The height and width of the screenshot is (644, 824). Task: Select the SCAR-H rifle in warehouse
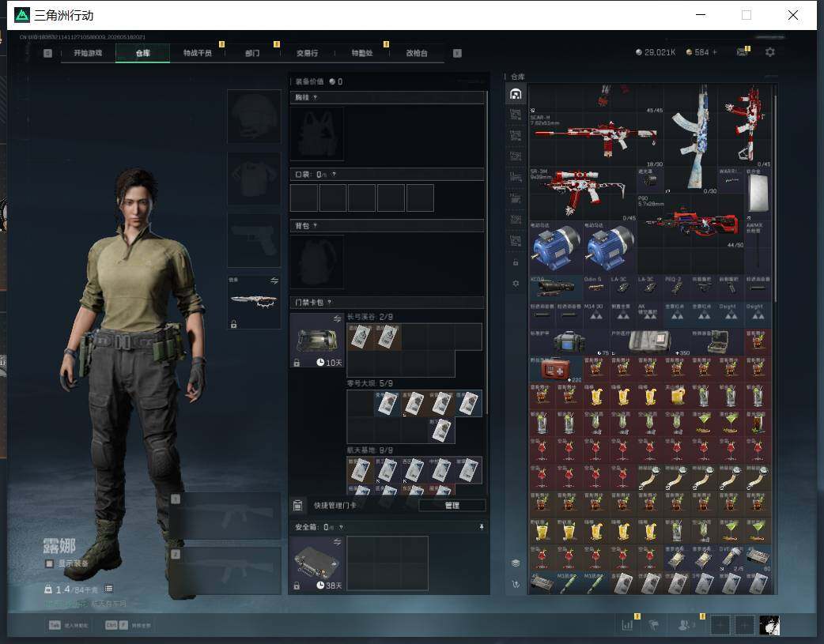click(x=596, y=138)
